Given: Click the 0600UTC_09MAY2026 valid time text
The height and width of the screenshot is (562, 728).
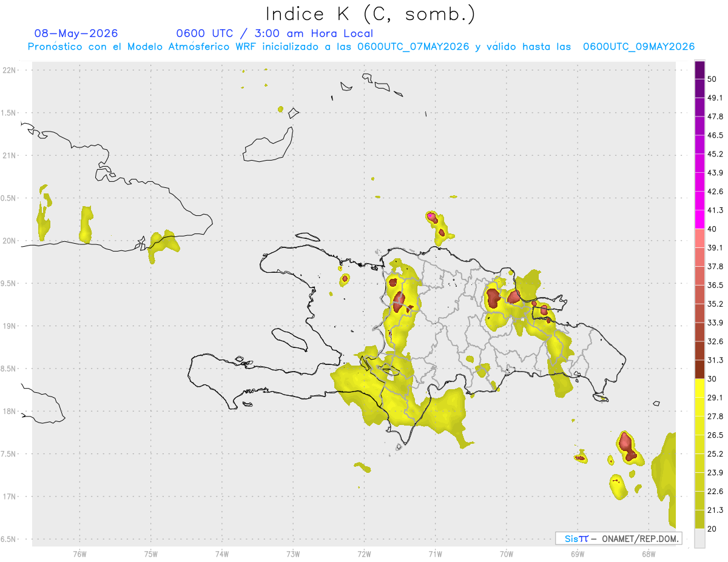Looking at the screenshot, I should click(x=639, y=47).
